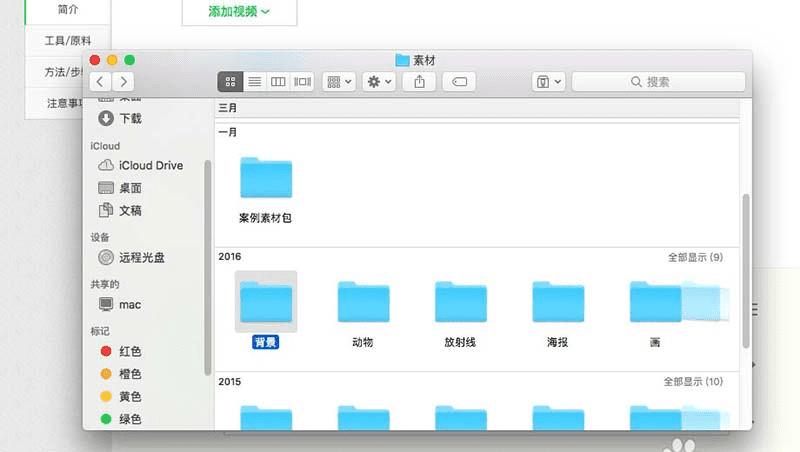The image size is (800, 452).
Task: Select Cover Flow view icon
Action: point(302,82)
